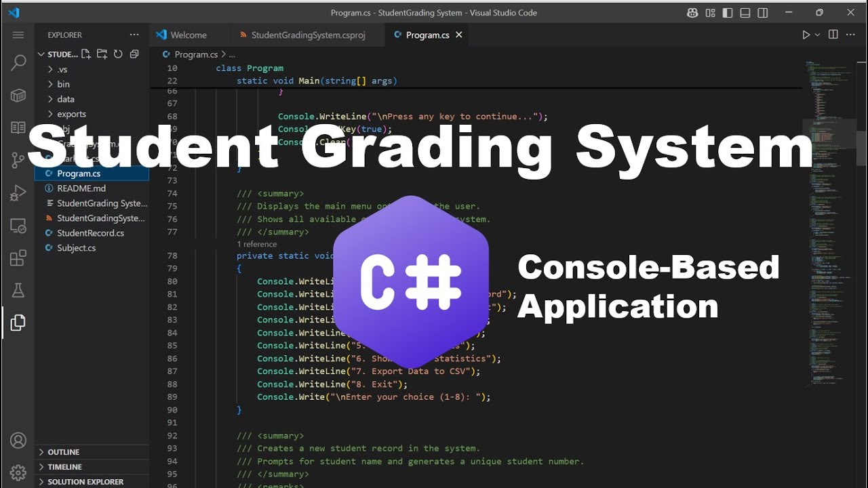The height and width of the screenshot is (488, 868).
Task: Toggle the bottom panel
Action: pos(745,12)
